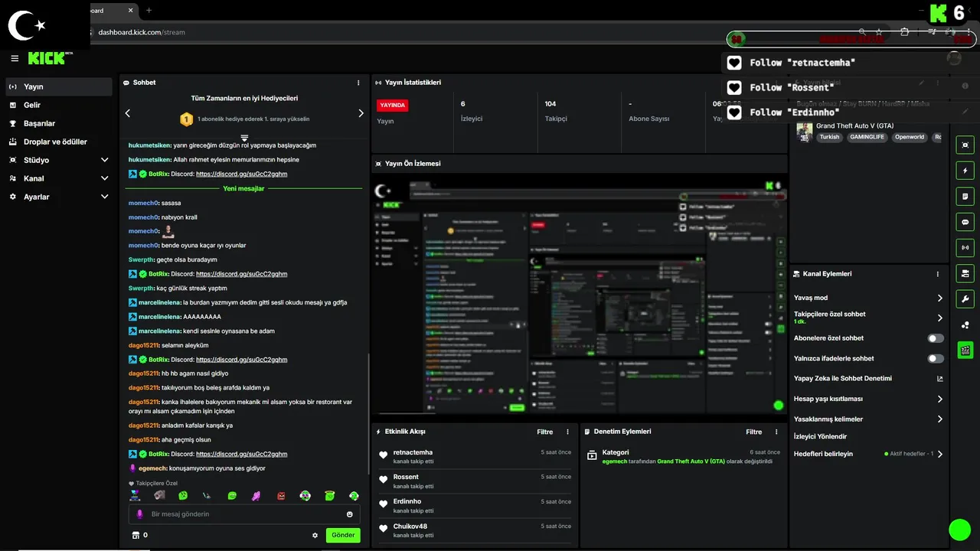This screenshot has width=980, height=551.
Task: Click retnactemha in Etkinlik Akışı list
Action: [x=413, y=452]
